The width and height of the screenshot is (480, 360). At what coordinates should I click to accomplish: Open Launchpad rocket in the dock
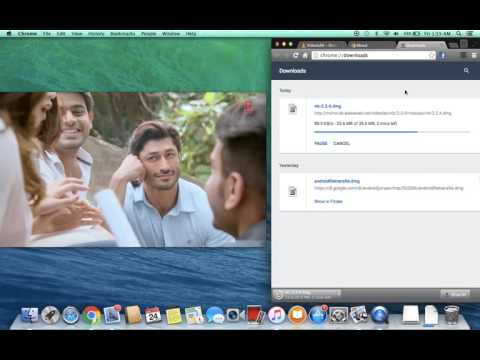[50, 315]
